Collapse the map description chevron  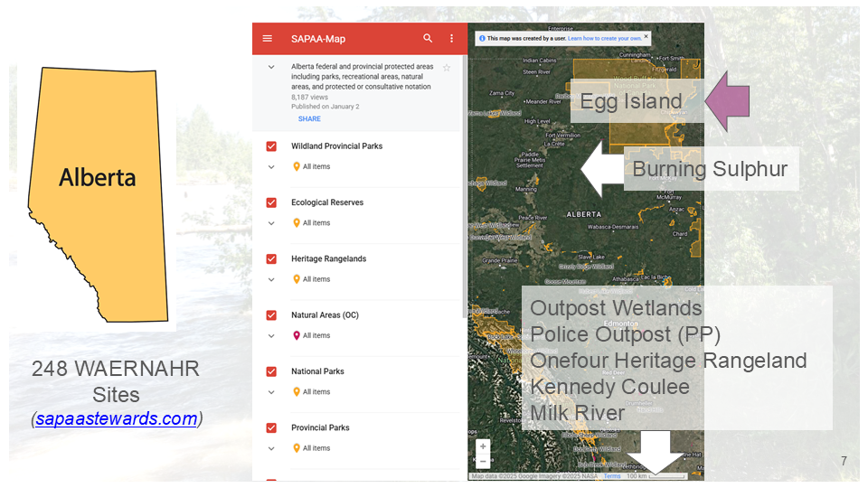(x=271, y=68)
